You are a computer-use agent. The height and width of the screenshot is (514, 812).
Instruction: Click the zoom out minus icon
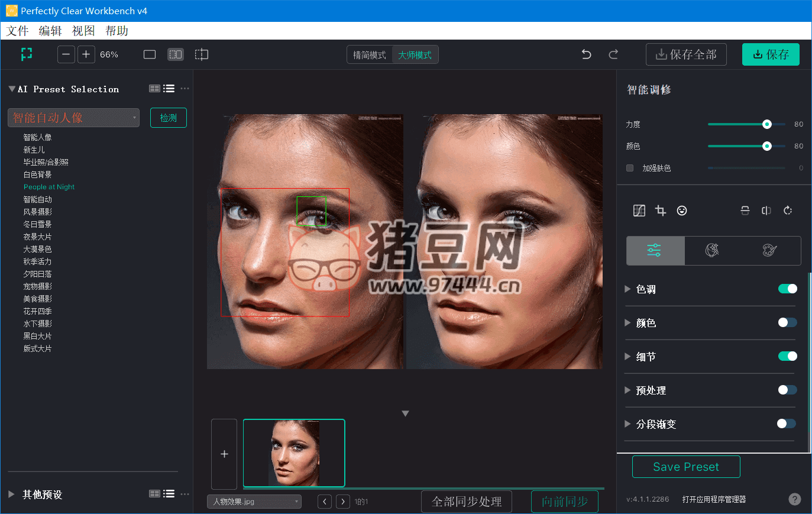66,54
